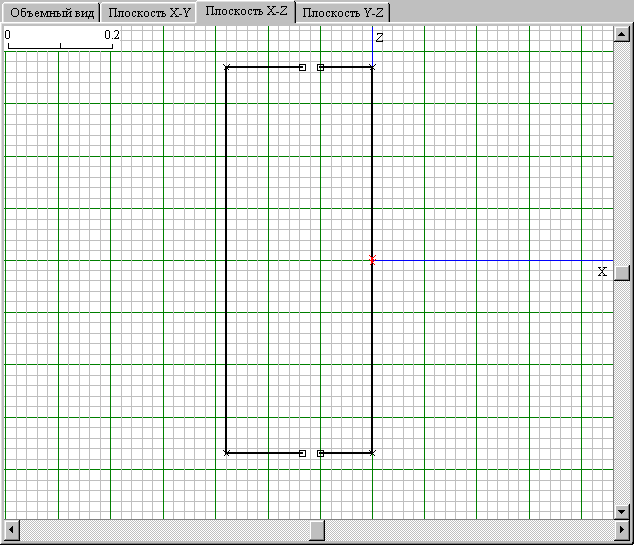Click the vertical scrollbar thumb

[621, 272]
